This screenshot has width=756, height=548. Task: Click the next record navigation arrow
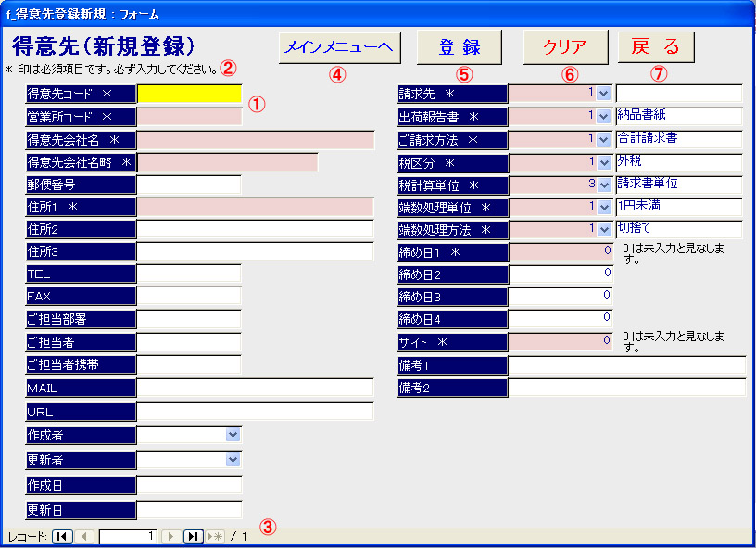pos(171,536)
